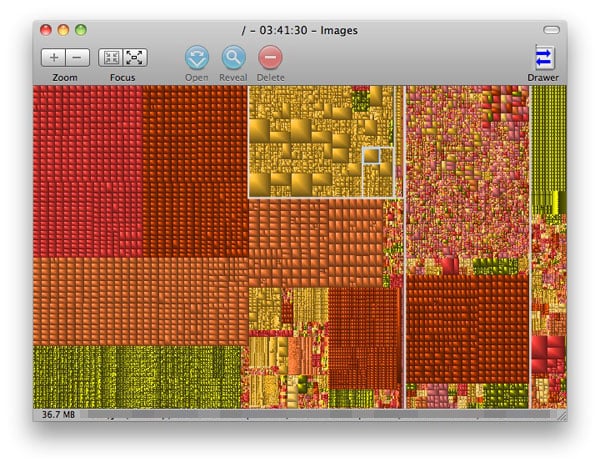Image resolution: width=600 pixels, height=467 pixels.
Task: Click the Drawer label text
Action: [x=543, y=77]
